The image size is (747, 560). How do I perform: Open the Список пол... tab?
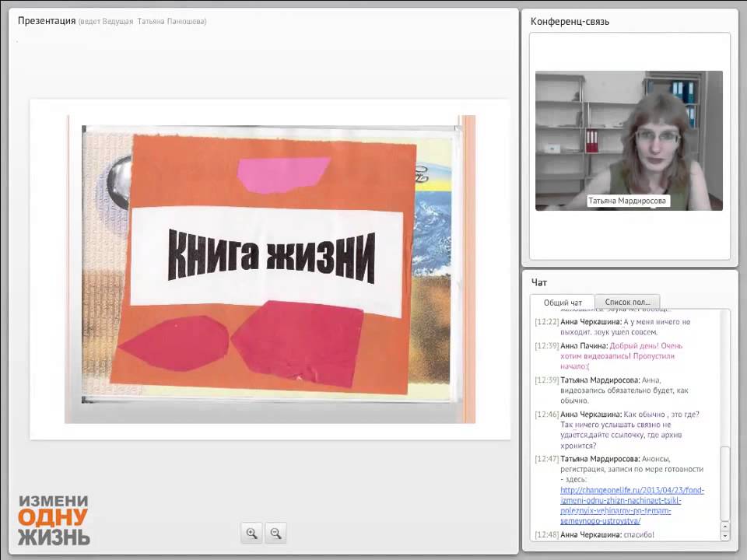coord(627,302)
